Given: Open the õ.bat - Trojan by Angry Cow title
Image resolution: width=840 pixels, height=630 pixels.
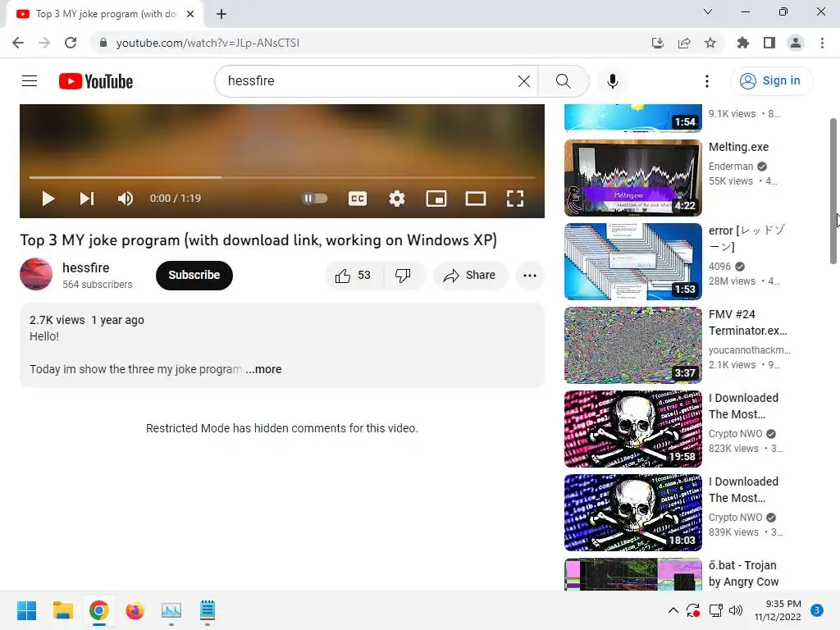Looking at the screenshot, I should coord(743,573).
